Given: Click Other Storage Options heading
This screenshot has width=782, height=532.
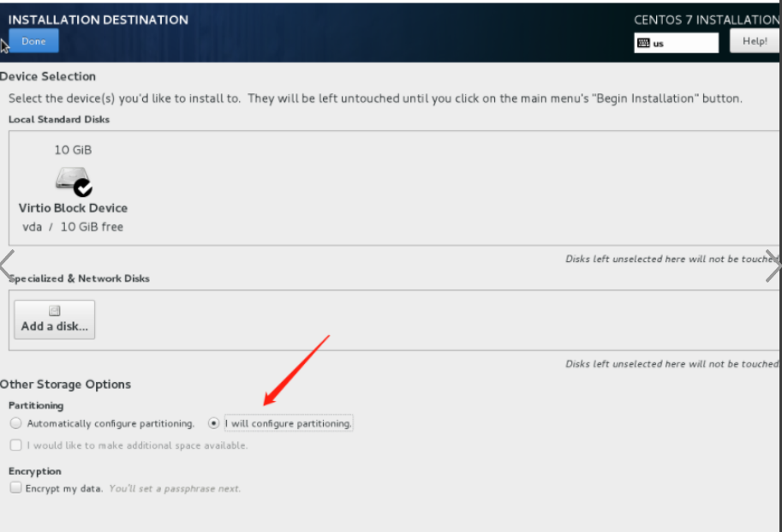Looking at the screenshot, I should click(65, 385).
